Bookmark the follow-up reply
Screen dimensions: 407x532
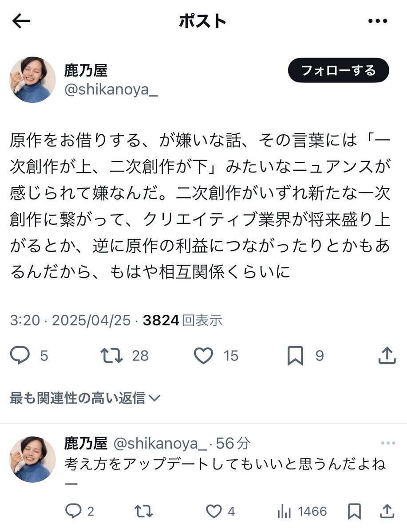[354, 512]
